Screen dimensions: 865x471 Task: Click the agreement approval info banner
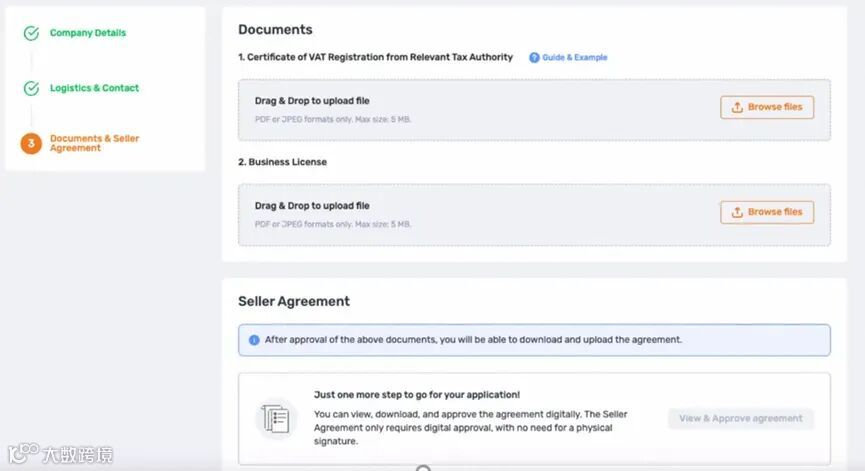coord(534,340)
